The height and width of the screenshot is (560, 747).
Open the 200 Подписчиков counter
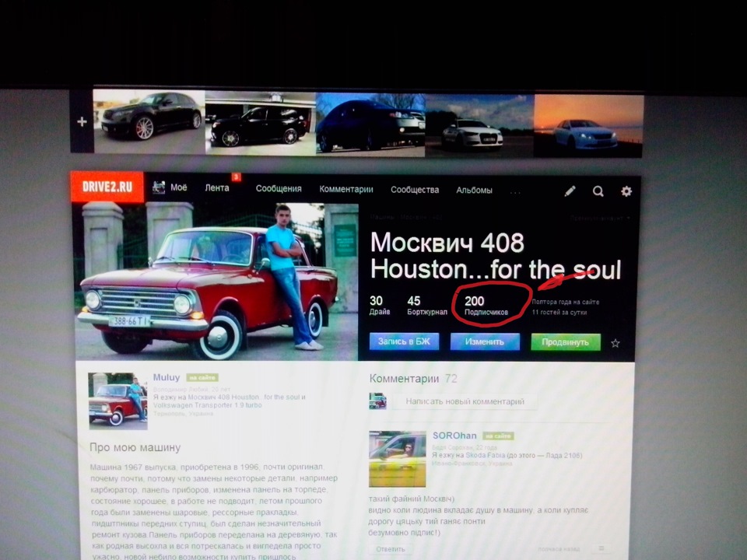point(486,306)
